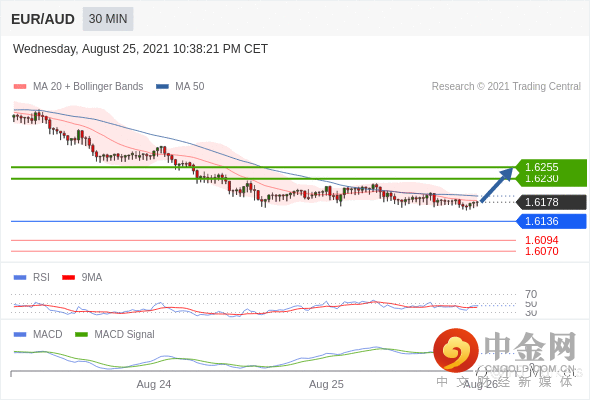Click the RSI 70 level label
590x400 pixels.
click(531, 294)
